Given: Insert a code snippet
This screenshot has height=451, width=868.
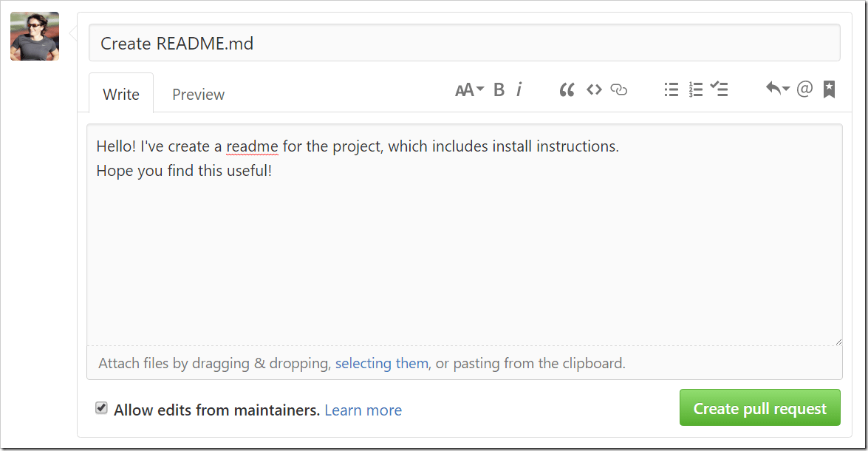Looking at the screenshot, I should pyautogui.click(x=594, y=89).
